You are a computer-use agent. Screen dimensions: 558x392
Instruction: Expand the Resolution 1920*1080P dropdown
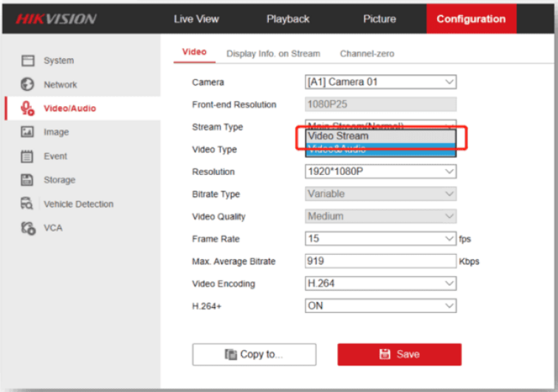tap(380, 171)
